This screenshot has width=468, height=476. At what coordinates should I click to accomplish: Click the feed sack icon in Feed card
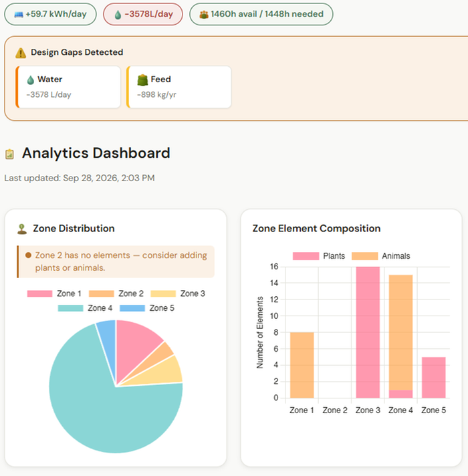coord(142,80)
